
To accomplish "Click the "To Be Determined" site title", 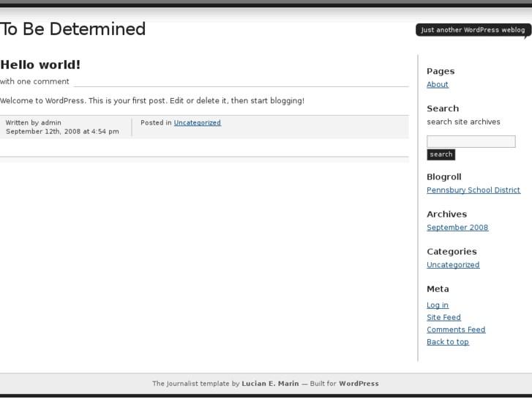I will (73, 29).
